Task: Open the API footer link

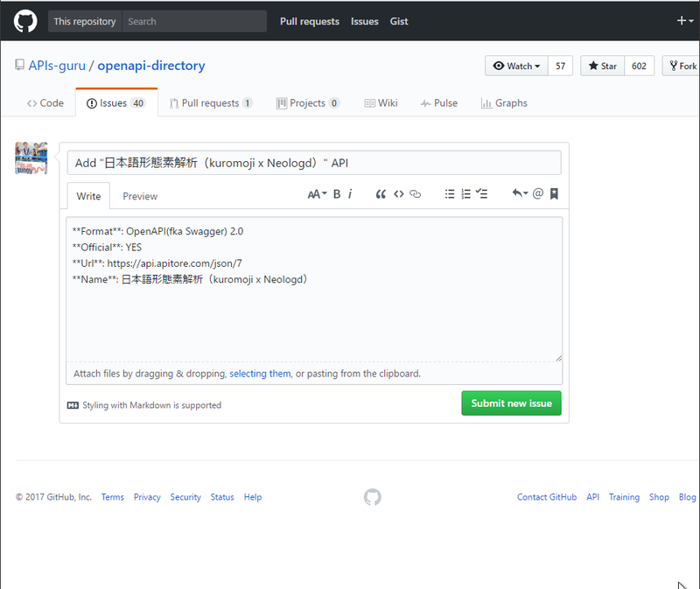Action: [593, 497]
